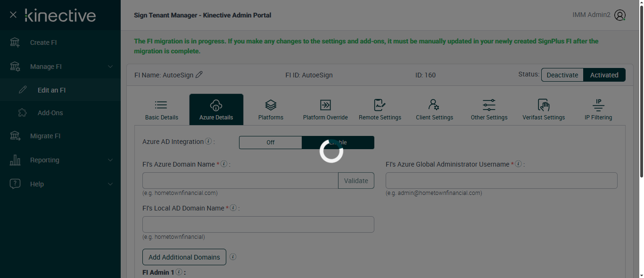The image size is (644, 278).
Task: Click the Add Additional Domains button
Action: click(184, 257)
